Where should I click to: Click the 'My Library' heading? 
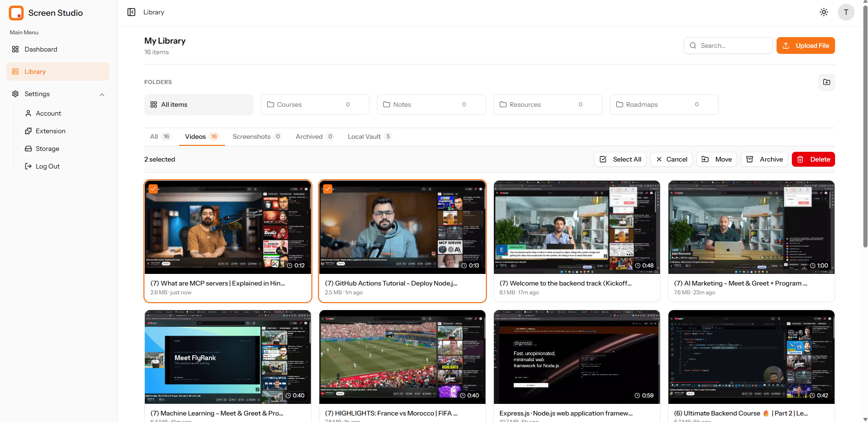click(165, 41)
